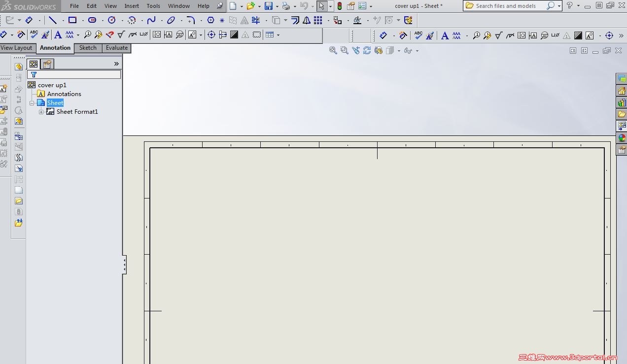Viewport: 627px width, 364px height.
Task: Open the Edit menu
Action: coord(92,6)
